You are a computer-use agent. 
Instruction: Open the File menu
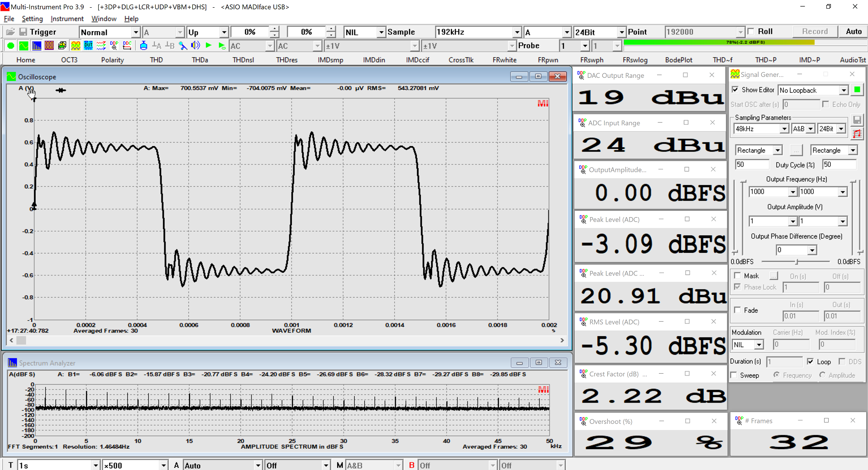click(9, 19)
